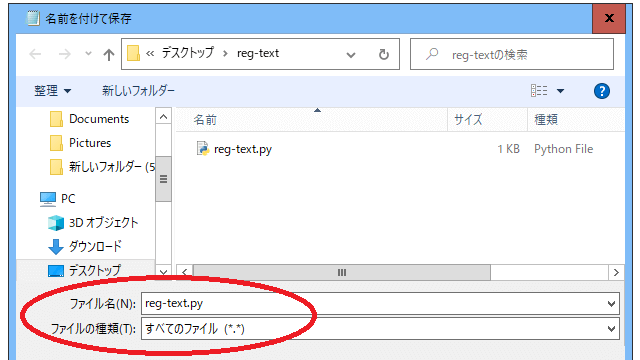Click the 1 KB size cell

508,149
